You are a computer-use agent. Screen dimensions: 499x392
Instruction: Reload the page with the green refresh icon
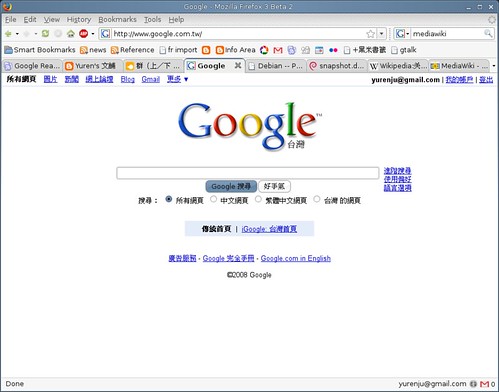(45, 33)
